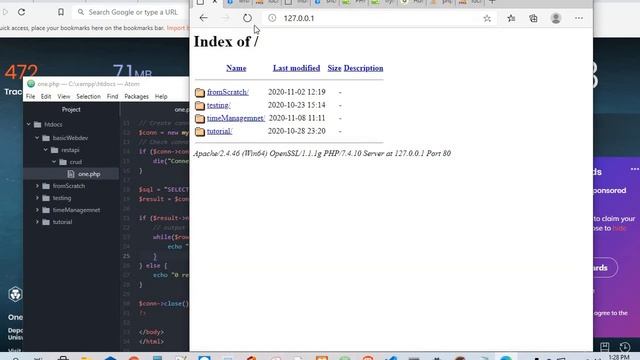
Task: Click folder icon next to fromScratch/
Action: [x=200, y=92]
